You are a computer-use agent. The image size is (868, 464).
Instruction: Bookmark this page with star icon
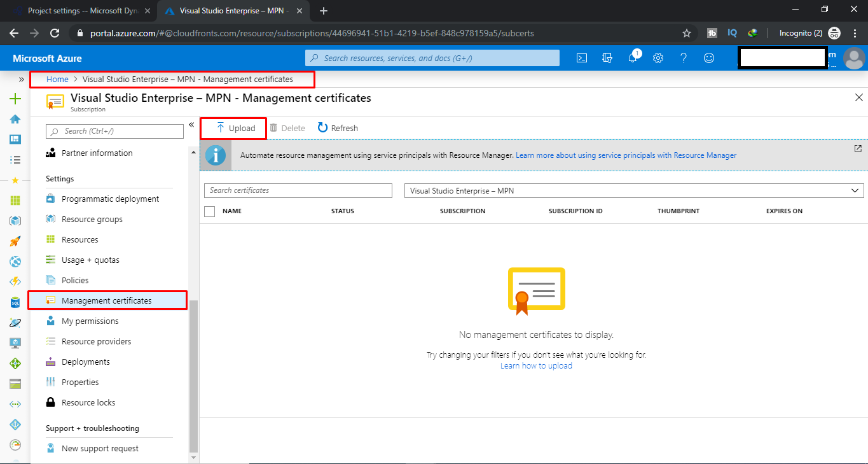[686, 33]
